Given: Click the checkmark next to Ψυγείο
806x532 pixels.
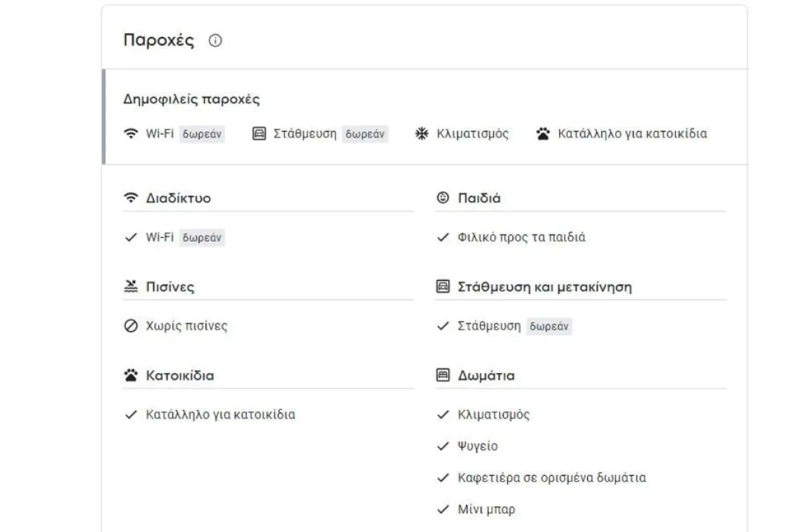Looking at the screenshot, I should (443, 446).
